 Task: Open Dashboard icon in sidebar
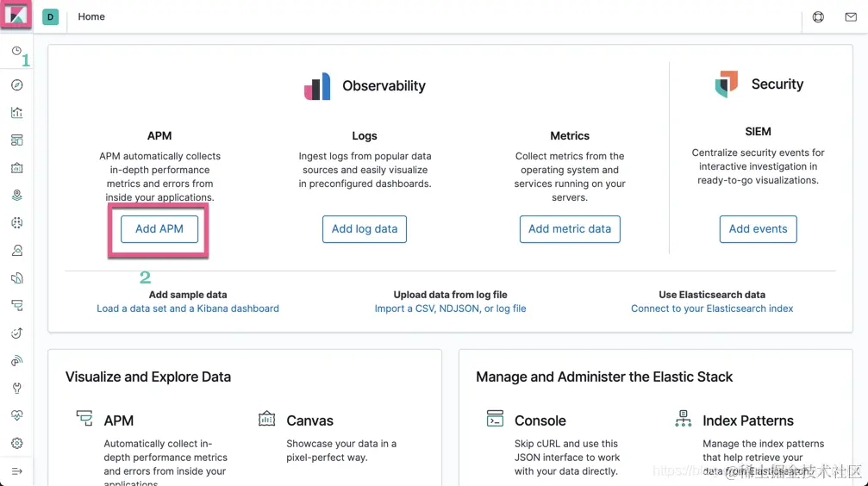[16, 140]
